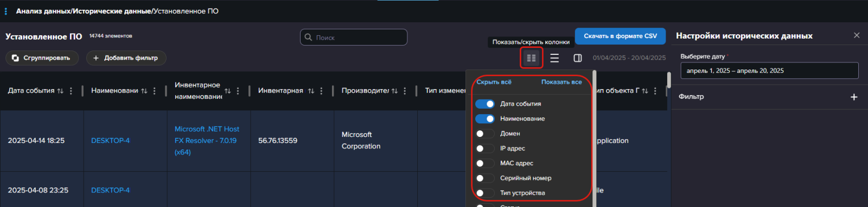Sort by Тип объекта column arrows
The width and height of the screenshot is (868, 207).
coord(645,91)
